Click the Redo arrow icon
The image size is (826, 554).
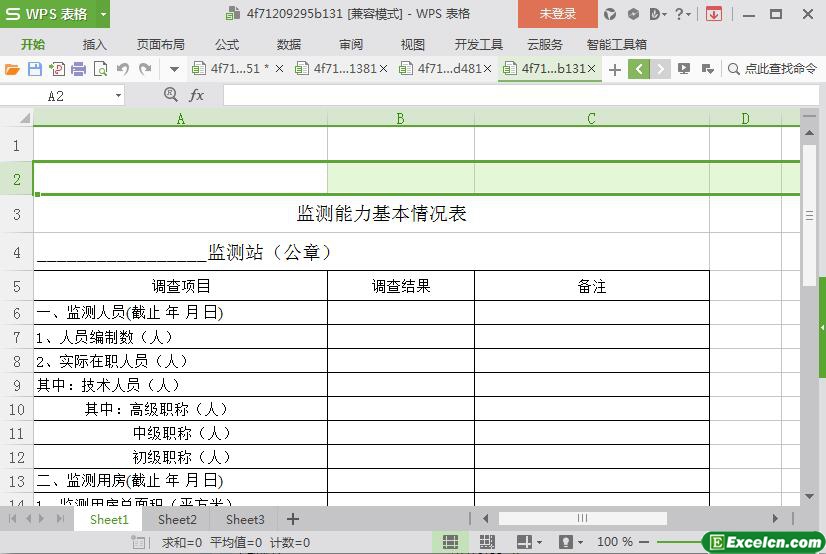(145, 69)
